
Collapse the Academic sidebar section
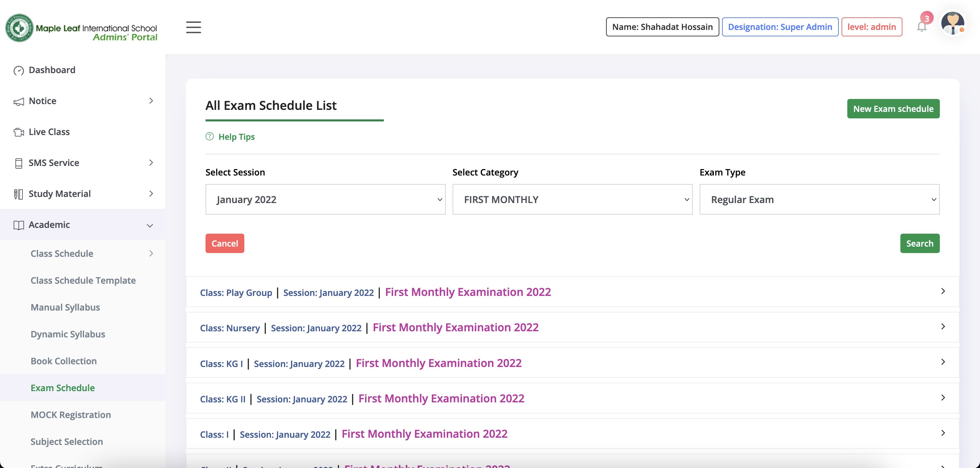(150, 225)
